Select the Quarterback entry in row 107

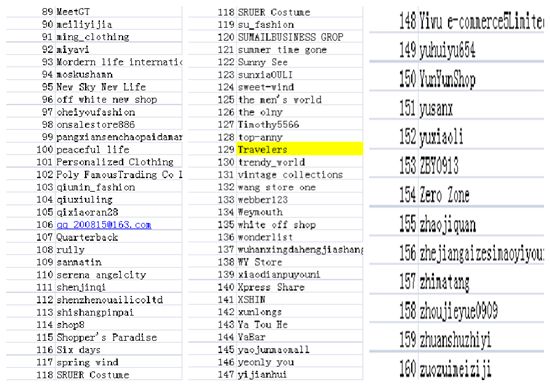pyautogui.click(x=87, y=237)
